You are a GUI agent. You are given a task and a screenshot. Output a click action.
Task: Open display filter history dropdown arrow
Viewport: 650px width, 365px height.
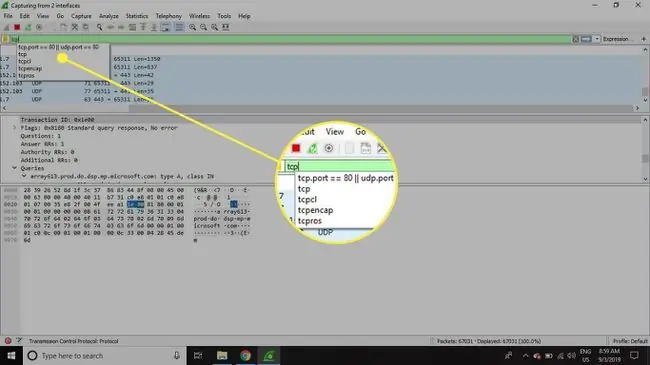(x=597, y=39)
